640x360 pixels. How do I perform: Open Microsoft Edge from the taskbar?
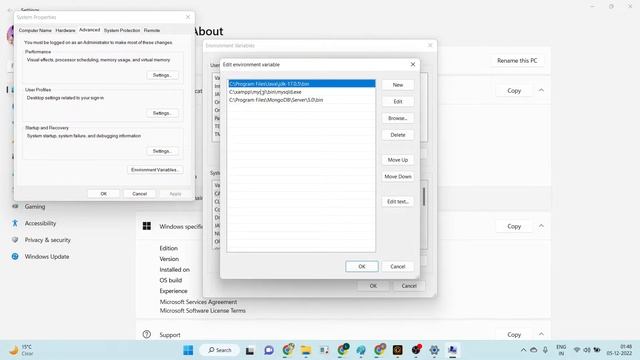[361, 350]
